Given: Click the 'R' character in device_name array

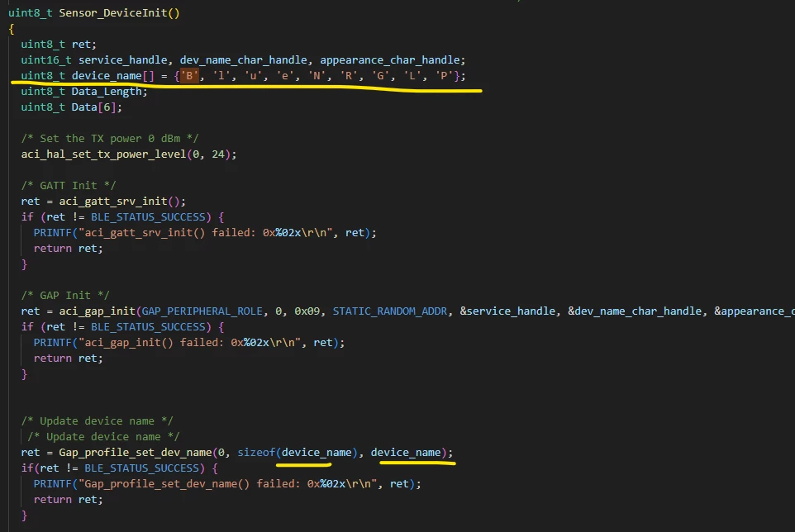Looking at the screenshot, I should 348,75.
